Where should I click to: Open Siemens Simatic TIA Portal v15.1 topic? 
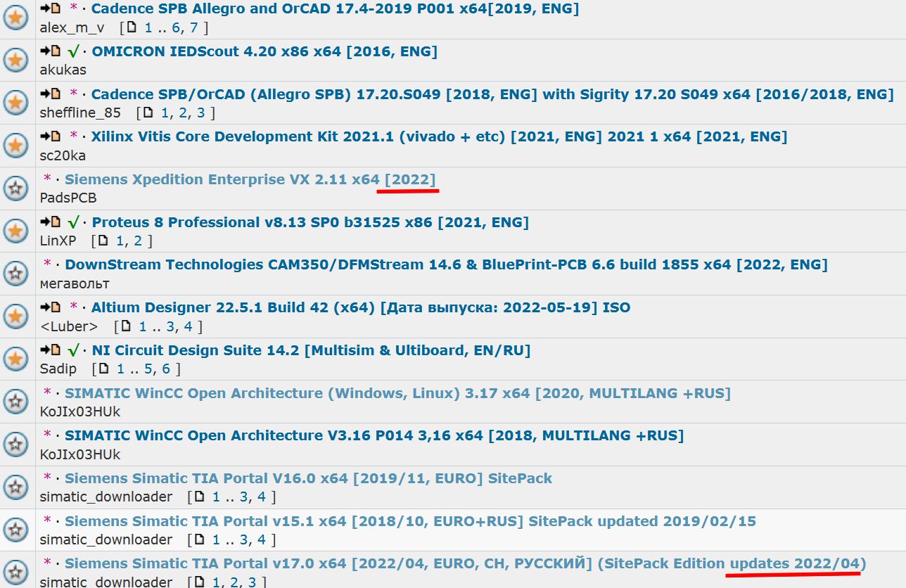[410, 521]
